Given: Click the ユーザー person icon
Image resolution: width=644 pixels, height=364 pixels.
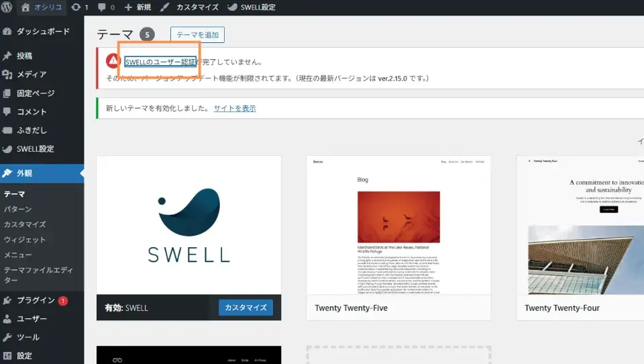Looking at the screenshot, I should pos(7,319).
